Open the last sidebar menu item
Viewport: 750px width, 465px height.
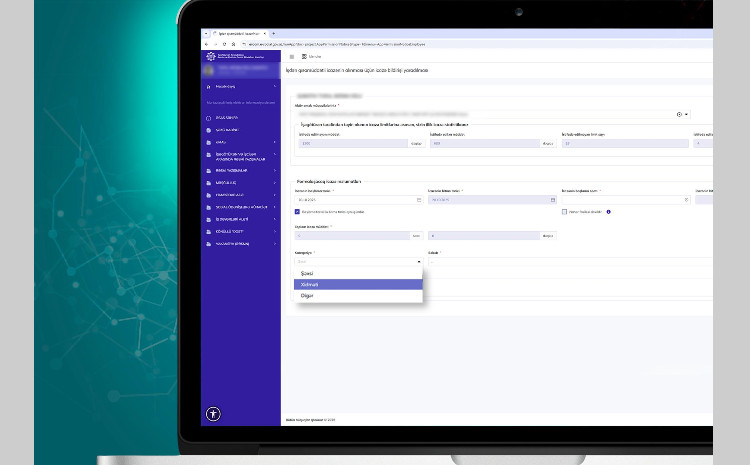(240, 244)
